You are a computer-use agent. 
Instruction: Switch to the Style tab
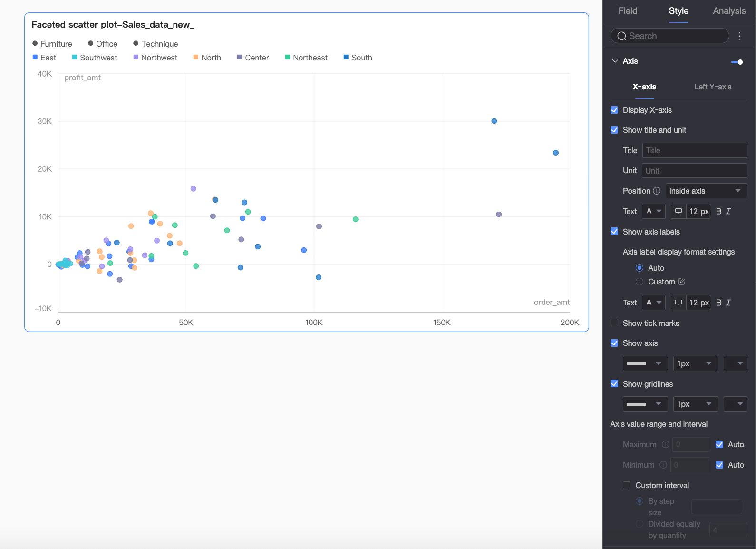point(678,11)
